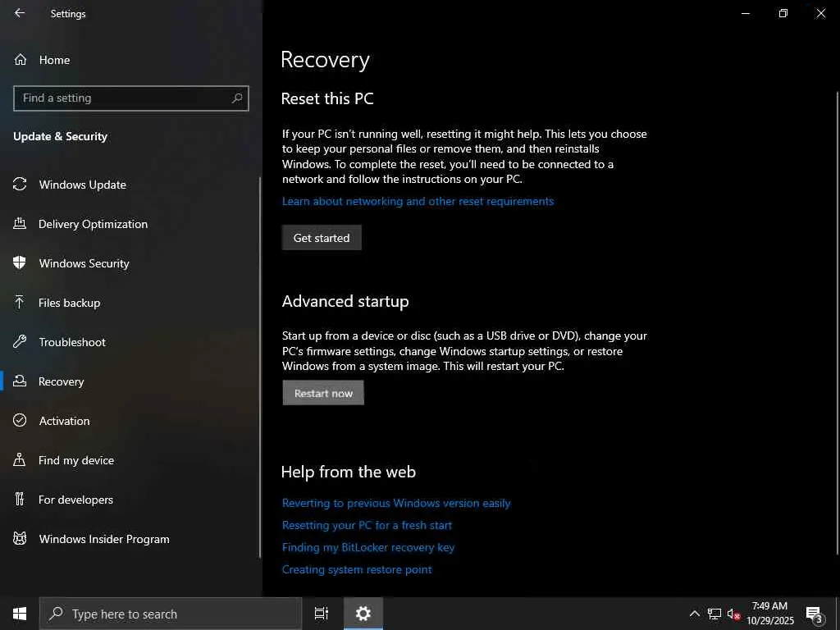Click the Windows Update refresh icon
This screenshot has height=630, width=840.
coord(20,185)
